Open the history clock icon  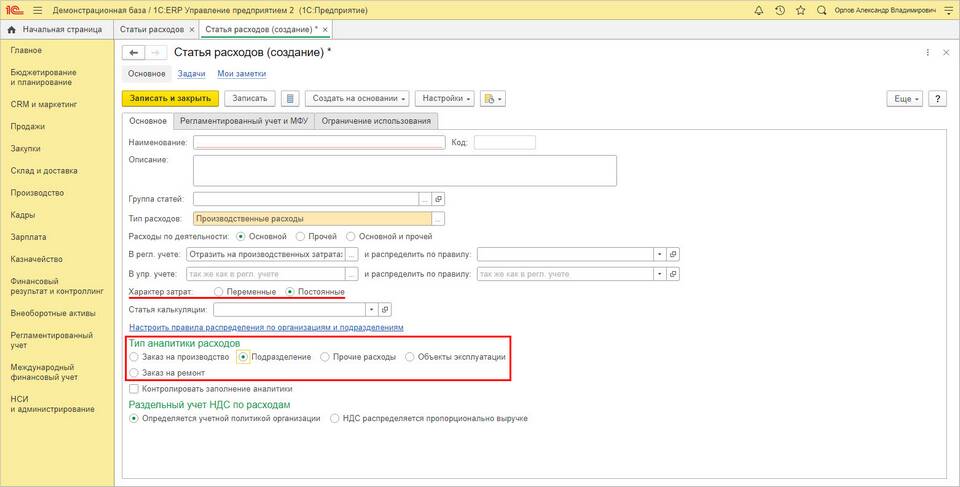click(779, 10)
